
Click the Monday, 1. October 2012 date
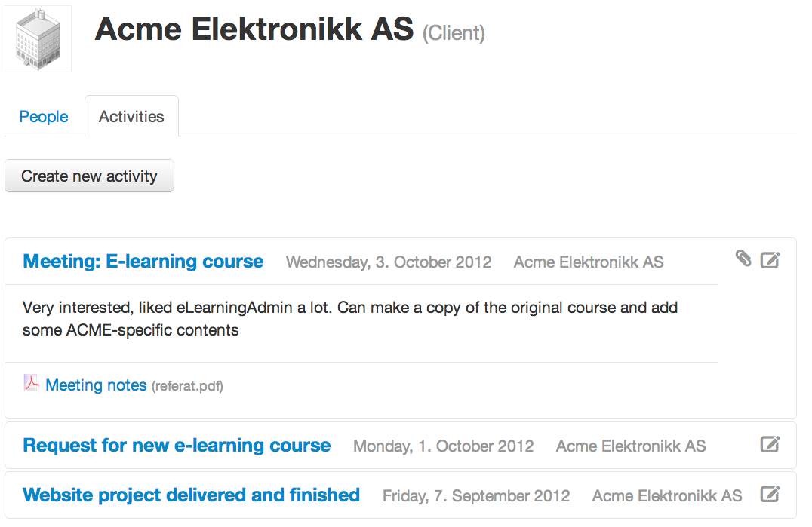click(443, 446)
